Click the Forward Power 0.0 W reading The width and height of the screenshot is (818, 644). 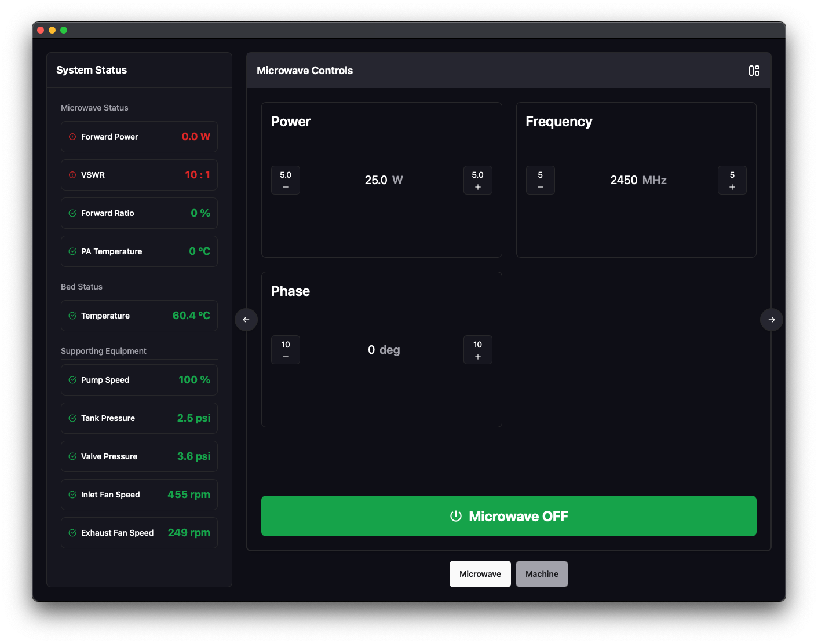tap(196, 137)
